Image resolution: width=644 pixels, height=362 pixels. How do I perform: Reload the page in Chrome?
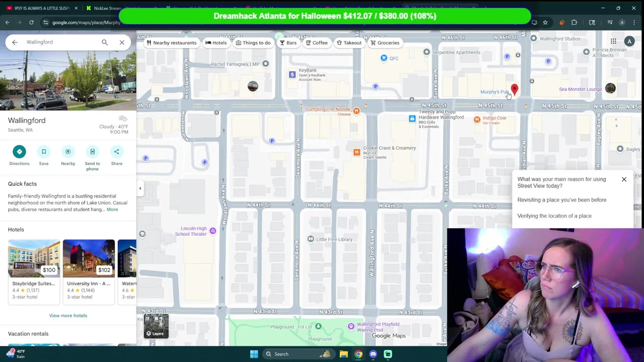[31, 23]
